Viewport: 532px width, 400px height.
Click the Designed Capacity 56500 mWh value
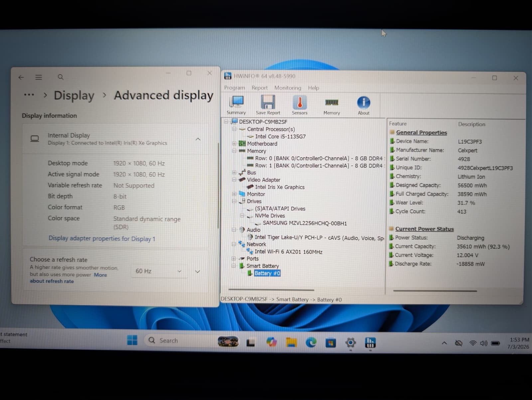(472, 185)
